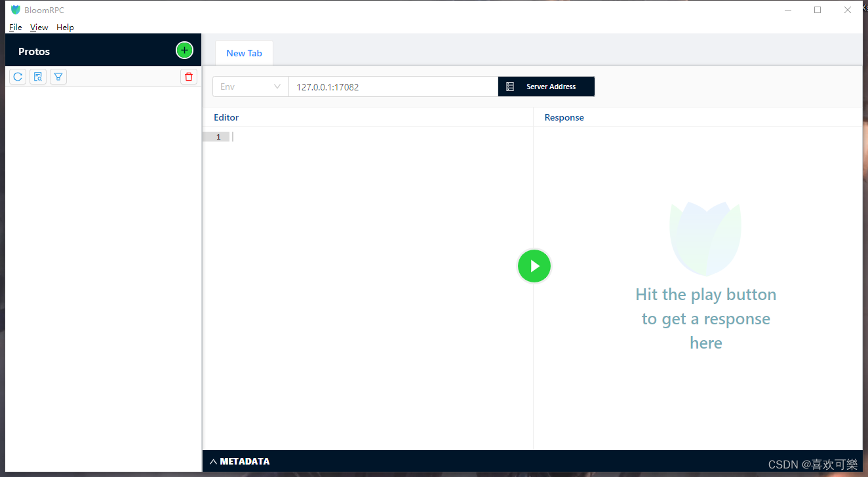Hit the green play button
Image resolution: width=868 pixels, height=477 pixels.
[534, 266]
